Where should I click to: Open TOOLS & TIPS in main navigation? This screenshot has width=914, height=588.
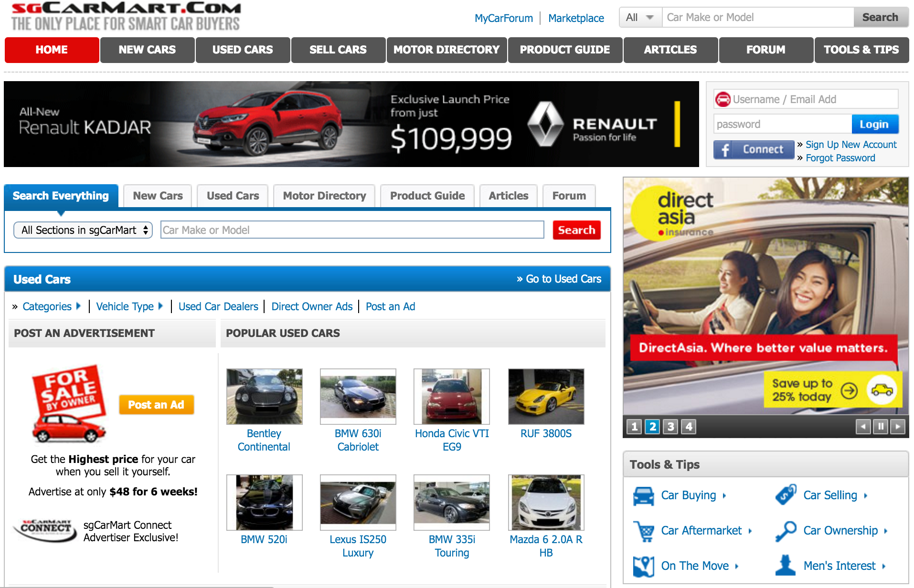click(x=862, y=50)
